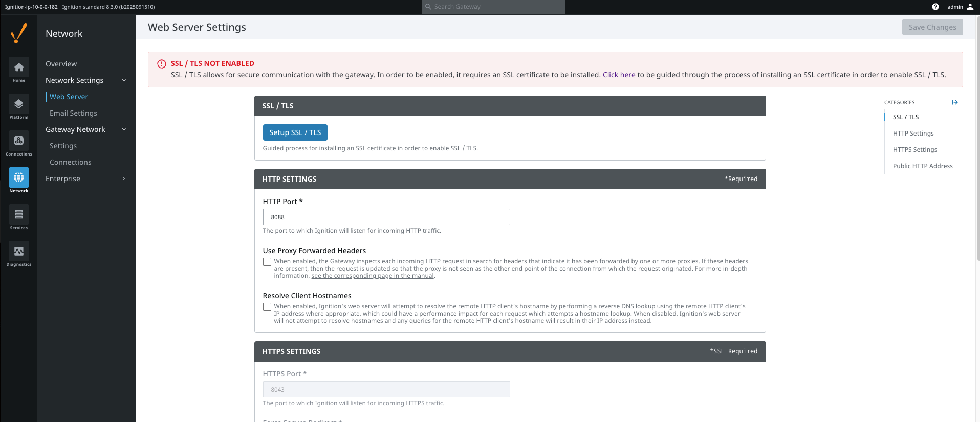Open the help question mark icon
Viewport: 980px width, 422px height.
(935, 7)
